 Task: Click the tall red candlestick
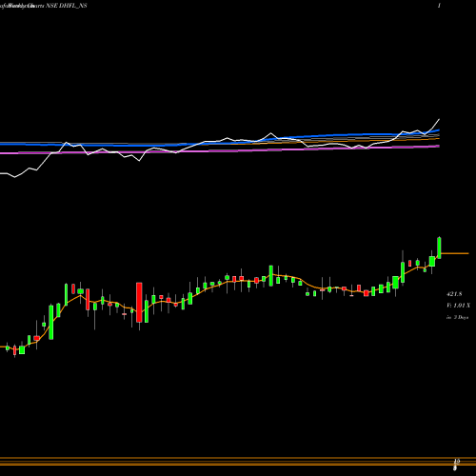click(139, 303)
